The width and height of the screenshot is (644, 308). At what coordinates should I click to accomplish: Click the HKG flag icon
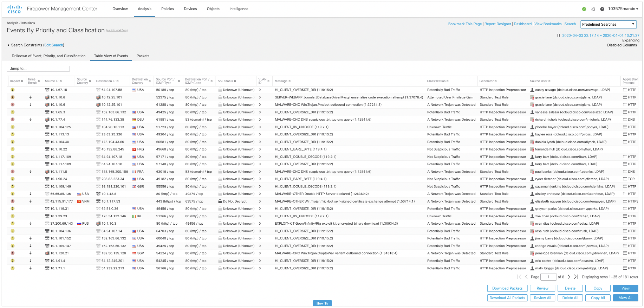(134, 149)
